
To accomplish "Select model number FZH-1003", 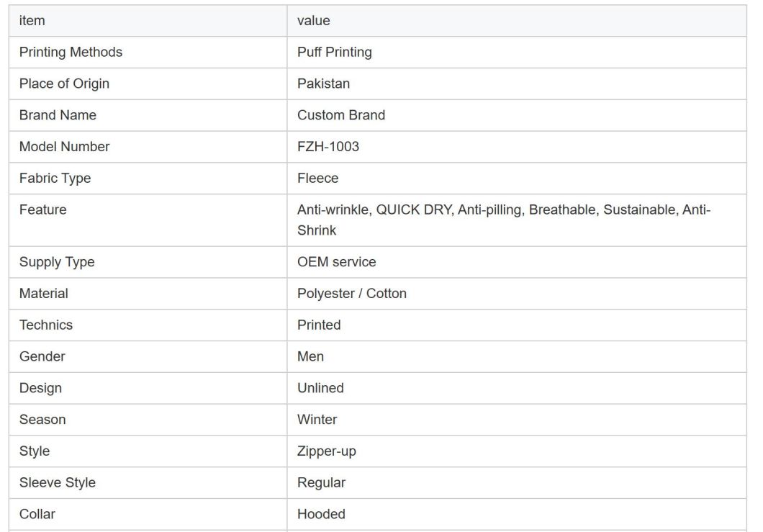I will [x=328, y=147].
